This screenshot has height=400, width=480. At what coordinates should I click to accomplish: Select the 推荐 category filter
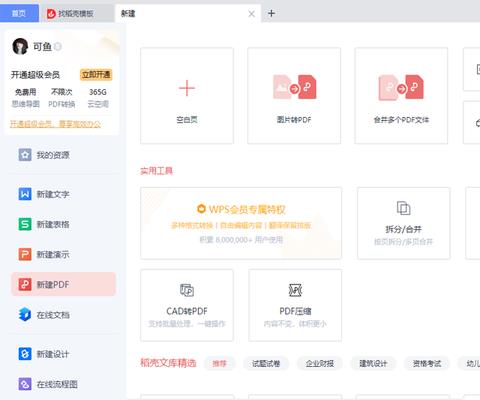pyautogui.click(x=220, y=363)
